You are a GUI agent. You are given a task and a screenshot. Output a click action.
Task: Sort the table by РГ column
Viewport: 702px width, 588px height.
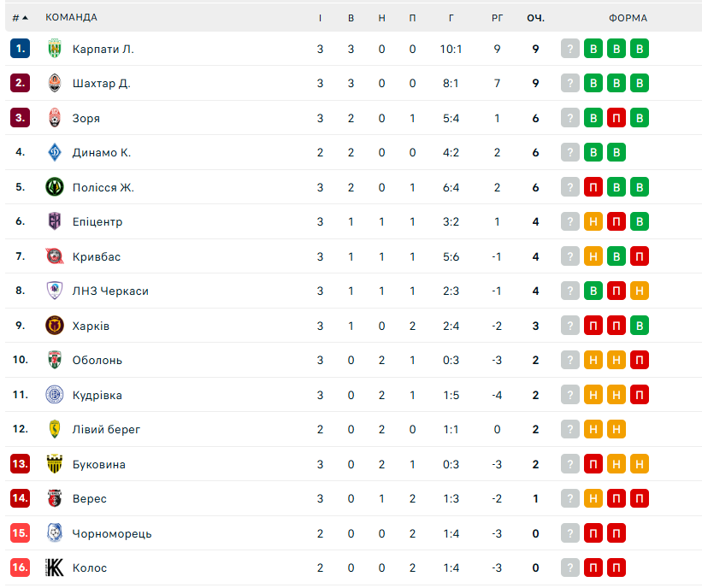(497, 18)
